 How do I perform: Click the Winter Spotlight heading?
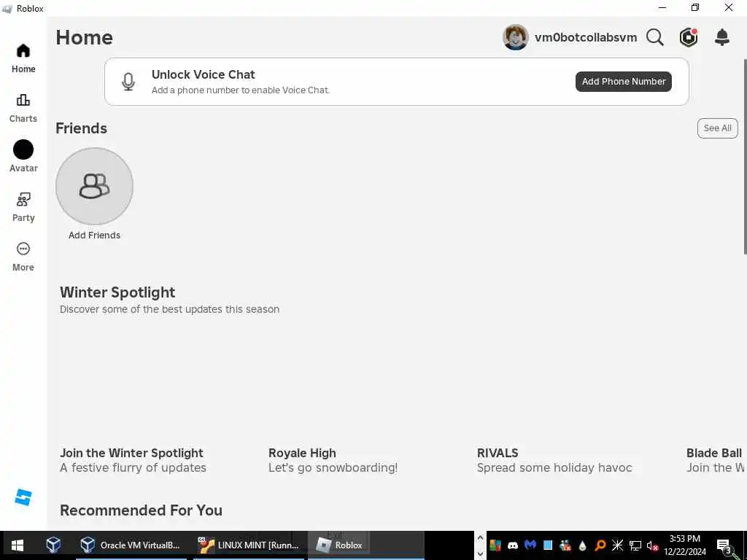[x=117, y=292]
